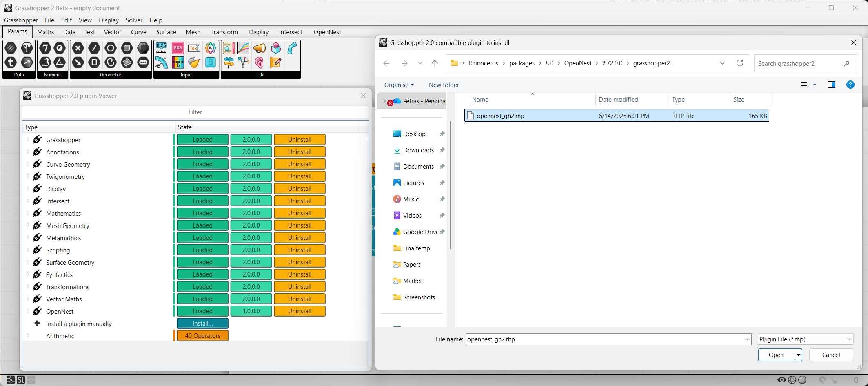The image size is (868, 386).
Task: Click the signpost arrows icon in Util
Action: [x=229, y=62]
